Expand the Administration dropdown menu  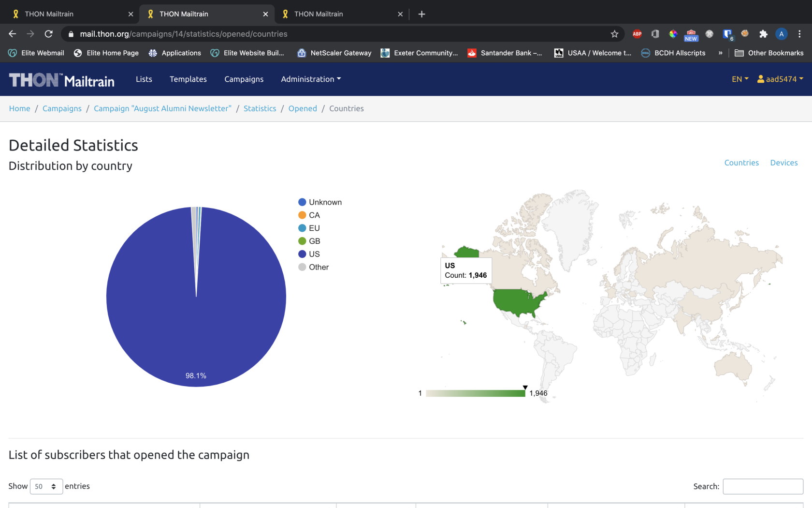(x=311, y=79)
